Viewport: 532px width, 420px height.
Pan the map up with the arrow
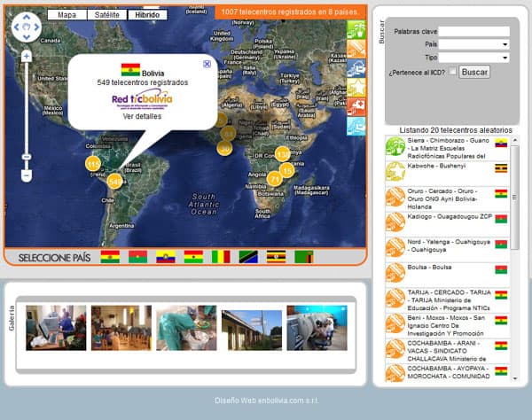click(27, 17)
